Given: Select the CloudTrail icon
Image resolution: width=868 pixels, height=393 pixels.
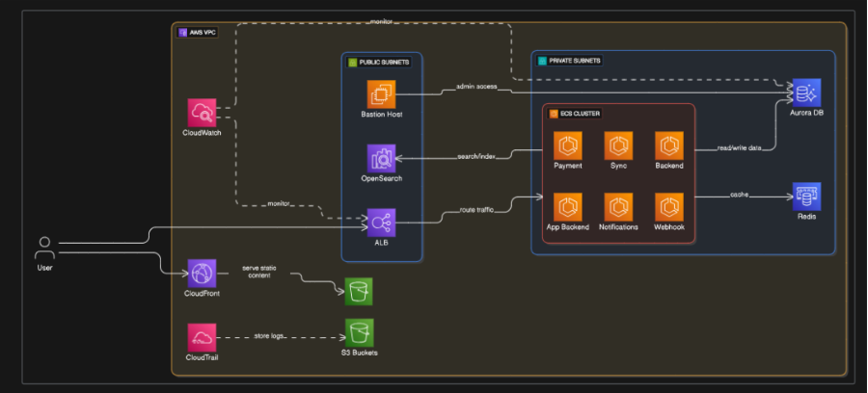Looking at the screenshot, I should point(202,338).
